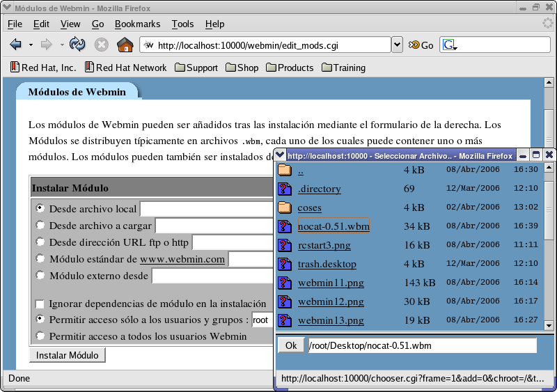Open the Products bookmarks folder
The width and height of the screenshot is (557, 392).
pos(290,68)
